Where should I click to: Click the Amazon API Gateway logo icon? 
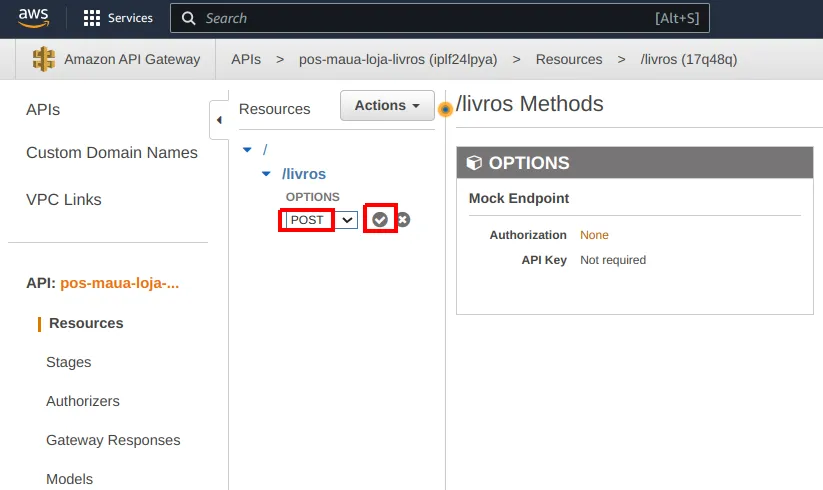[x=44, y=59]
